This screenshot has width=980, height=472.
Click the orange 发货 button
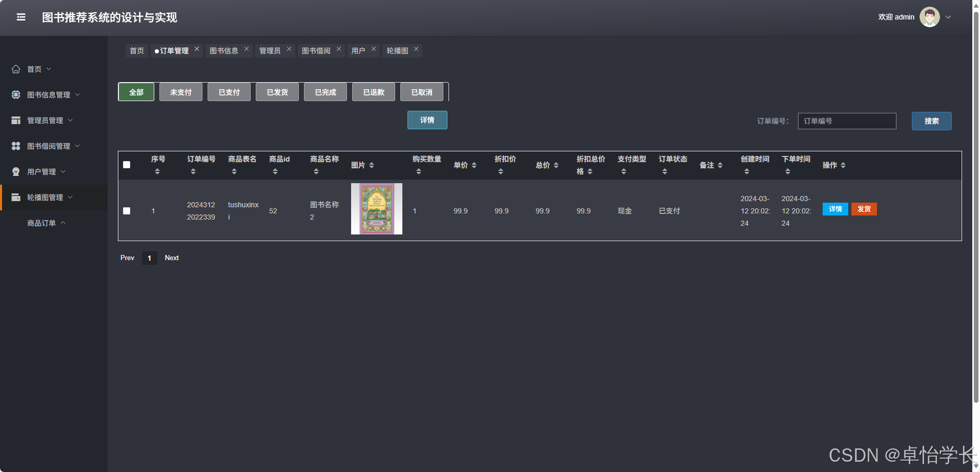pos(864,209)
